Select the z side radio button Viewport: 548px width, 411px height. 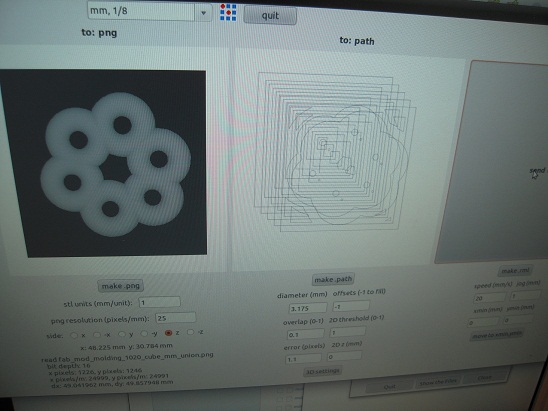pos(168,333)
